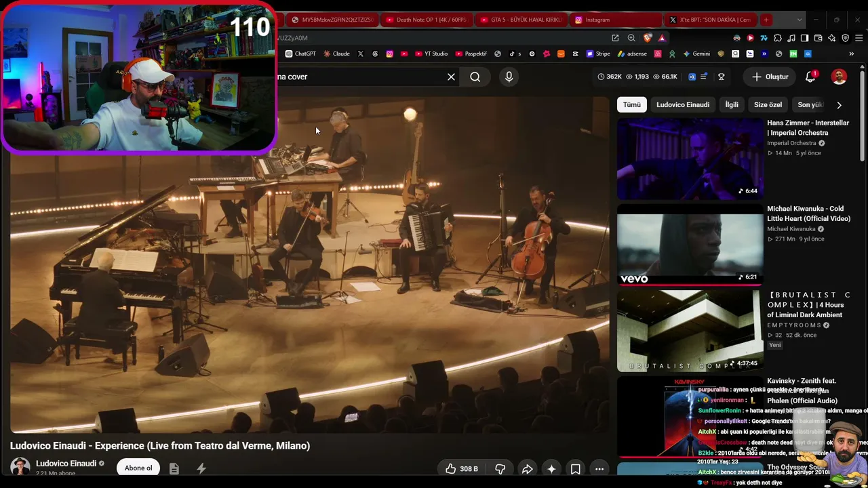The height and width of the screenshot is (488, 868).
Task: Open the account avatar menu
Action: click(x=840, y=77)
